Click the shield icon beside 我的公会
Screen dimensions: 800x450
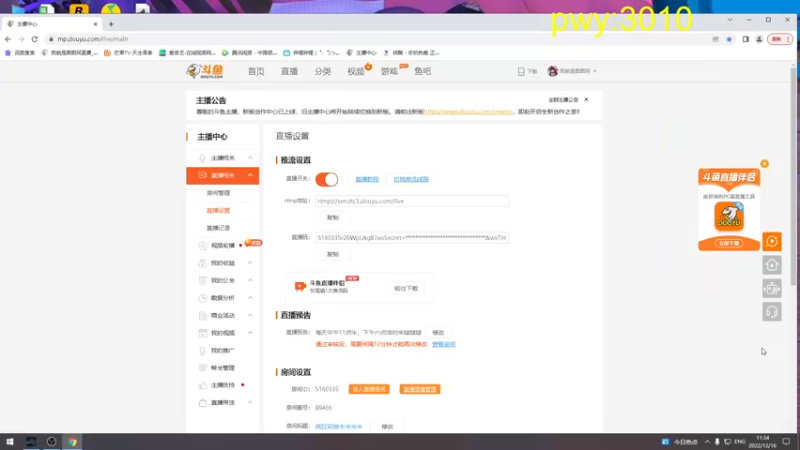(203, 281)
